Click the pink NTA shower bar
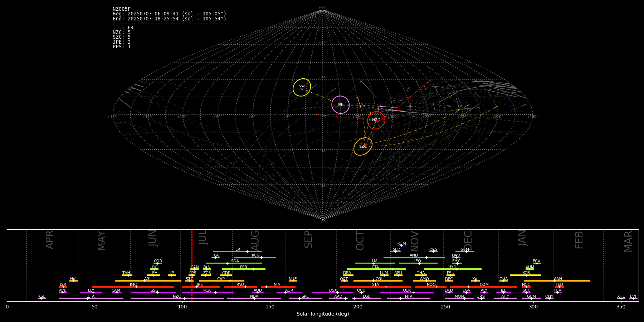This screenshot has height=322, width=644. 409,298
